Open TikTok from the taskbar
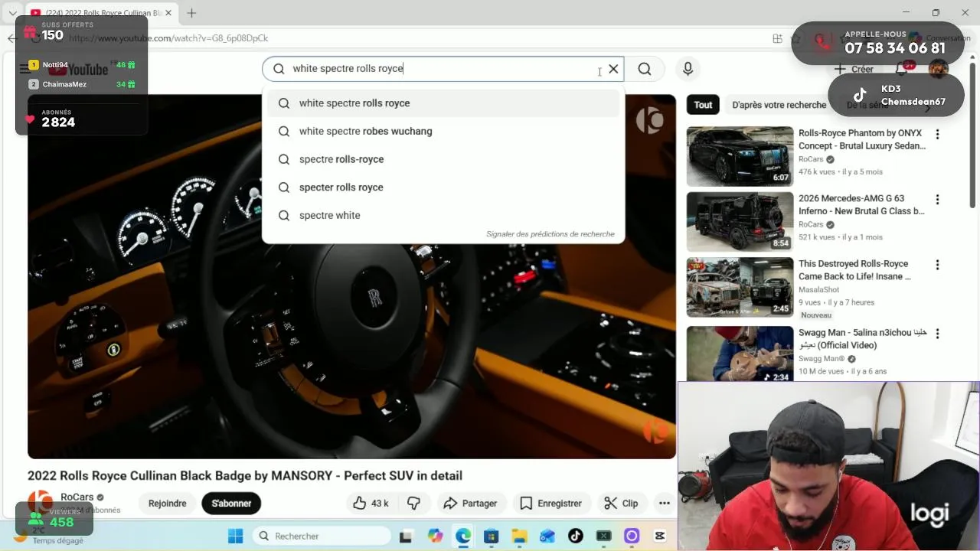 pyautogui.click(x=576, y=536)
